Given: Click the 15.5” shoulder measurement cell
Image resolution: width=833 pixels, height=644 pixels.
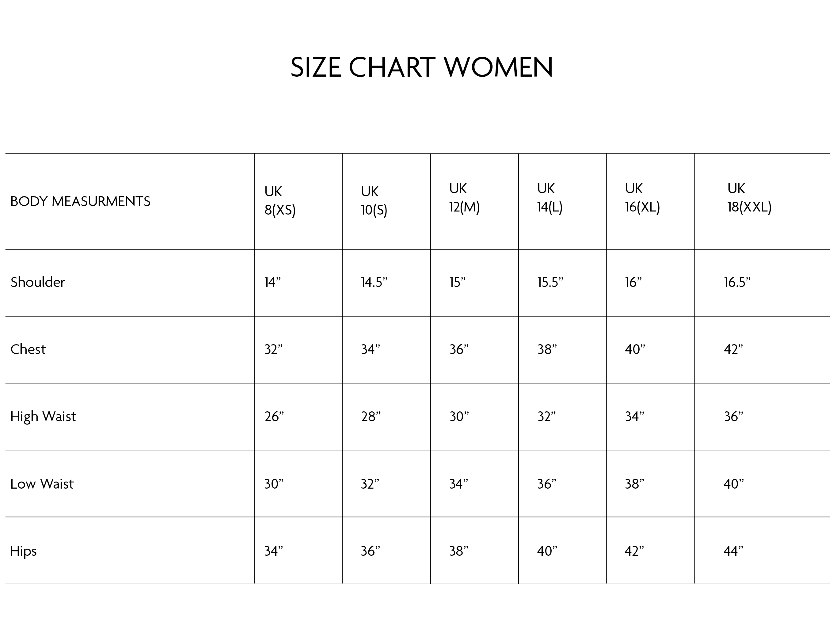Looking at the screenshot, I should [550, 282].
